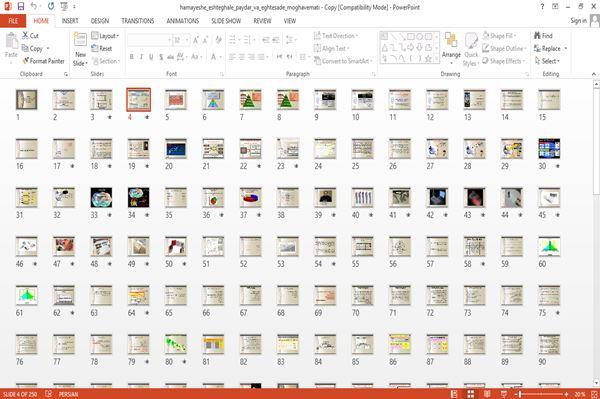Click the Slide Sorter view icon in status bar
The height and width of the screenshot is (399, 600).
(x=471, y=394)
